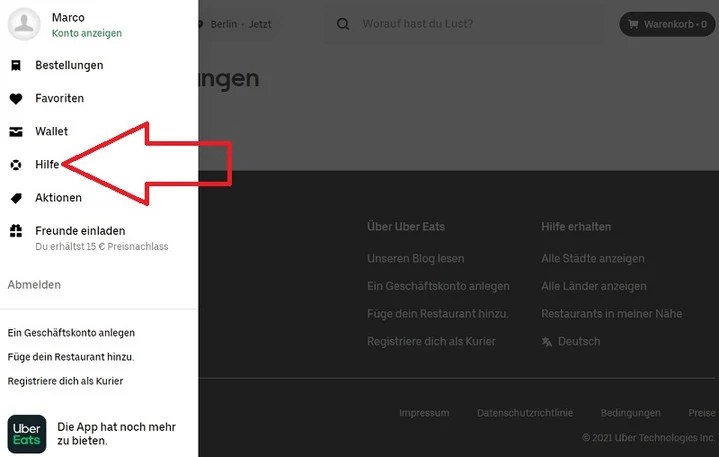Open Freunde einladen menu entry
719x457 pixels.
point(80,231)
